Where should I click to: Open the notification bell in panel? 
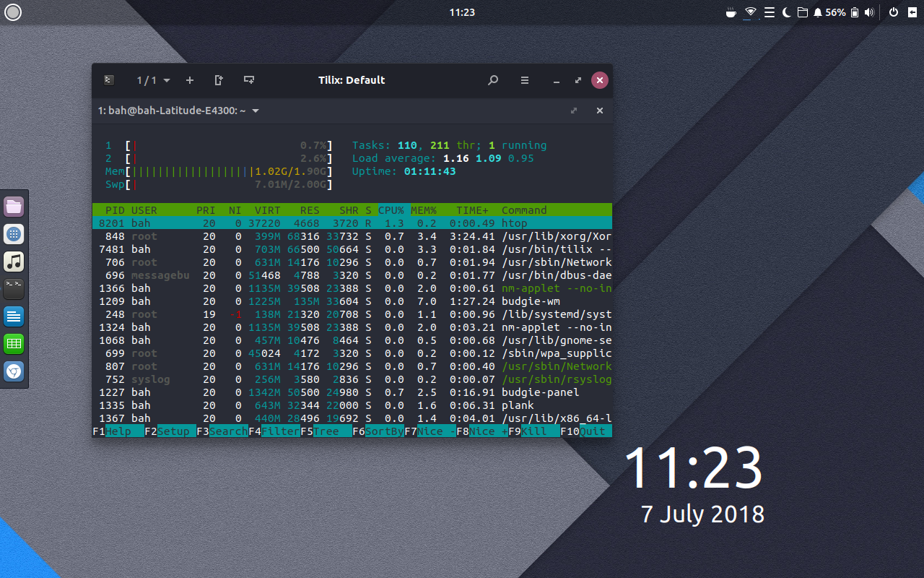tap(818, 12)
